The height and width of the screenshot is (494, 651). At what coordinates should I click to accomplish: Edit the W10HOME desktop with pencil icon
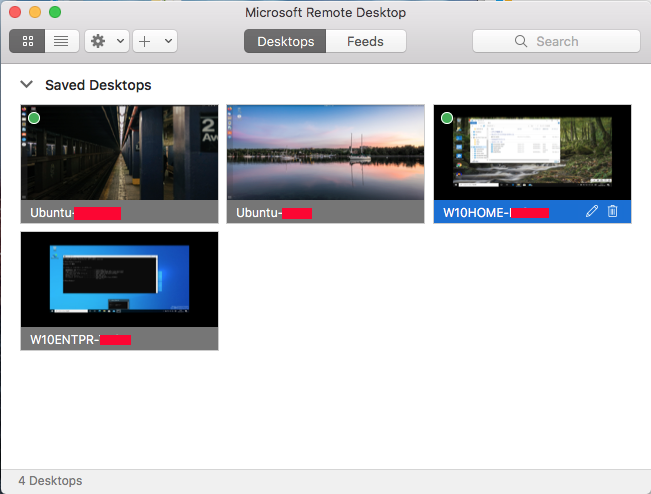[592, 211]
